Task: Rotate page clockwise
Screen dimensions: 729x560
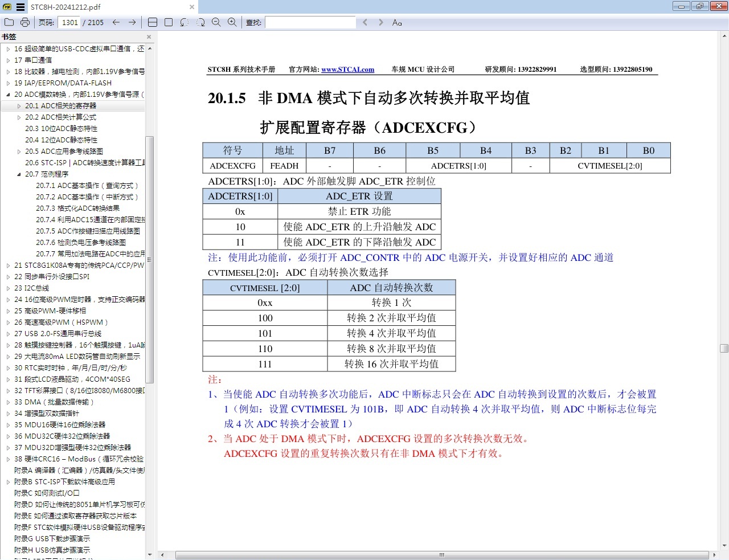Action: pos(200,22)
